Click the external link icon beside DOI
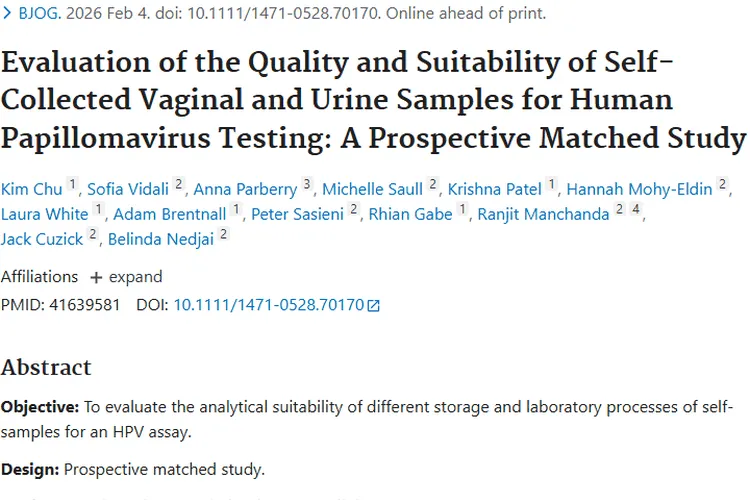750x500 pixels. tap(374, 306)
